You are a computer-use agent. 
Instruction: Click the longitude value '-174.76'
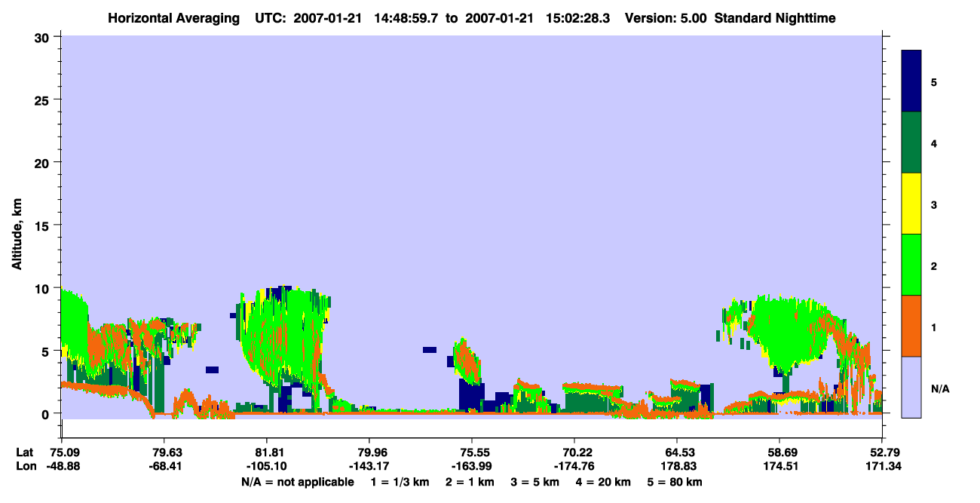coord(574,466)
